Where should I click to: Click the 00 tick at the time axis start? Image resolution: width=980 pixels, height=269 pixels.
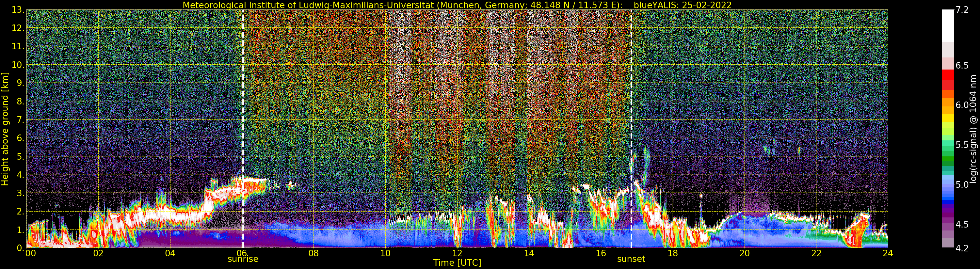(x=30, y=253)
